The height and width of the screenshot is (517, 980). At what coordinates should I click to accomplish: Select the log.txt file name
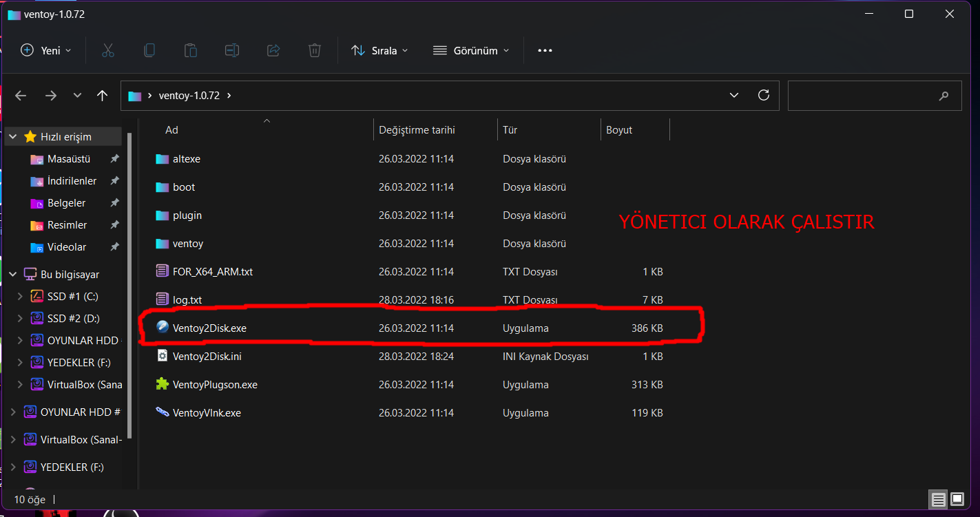[x=187, y=300]
